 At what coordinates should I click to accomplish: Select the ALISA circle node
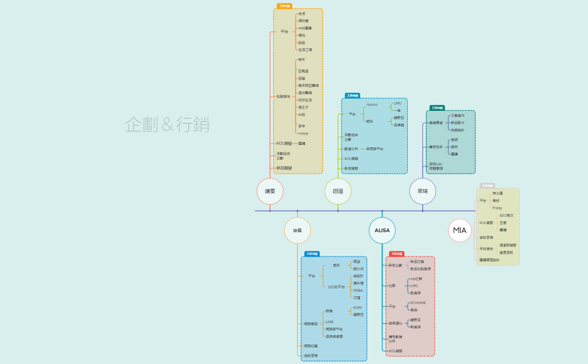(x=382, y=230)
